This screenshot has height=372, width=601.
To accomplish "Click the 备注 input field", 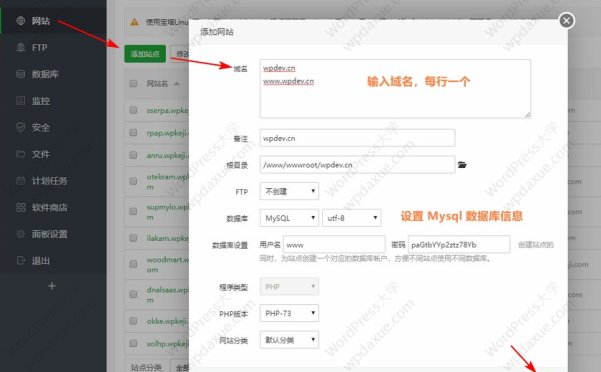I will click(357, 138).
